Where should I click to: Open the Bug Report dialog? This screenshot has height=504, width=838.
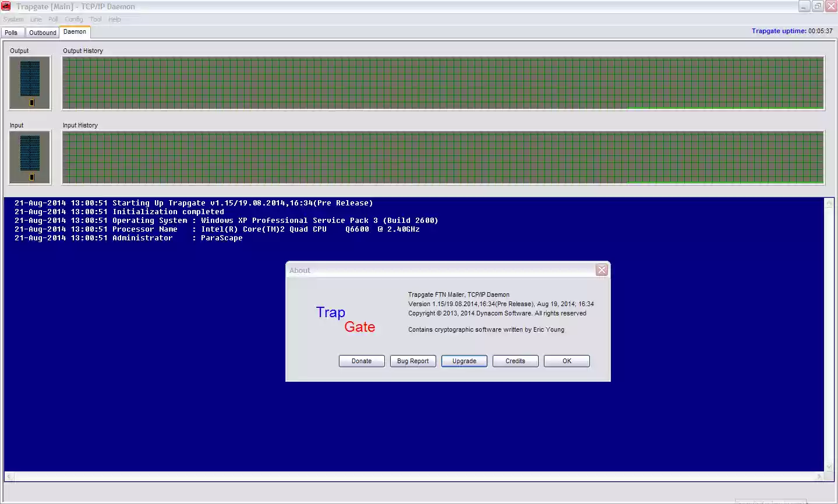coord(412,361)
